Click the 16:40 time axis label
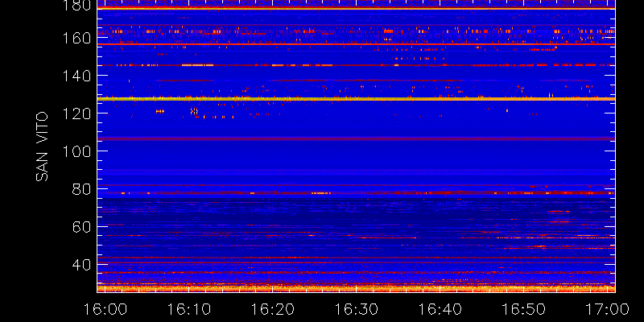The width and height of the screenshot is (644, 322). tap(440, 309)
